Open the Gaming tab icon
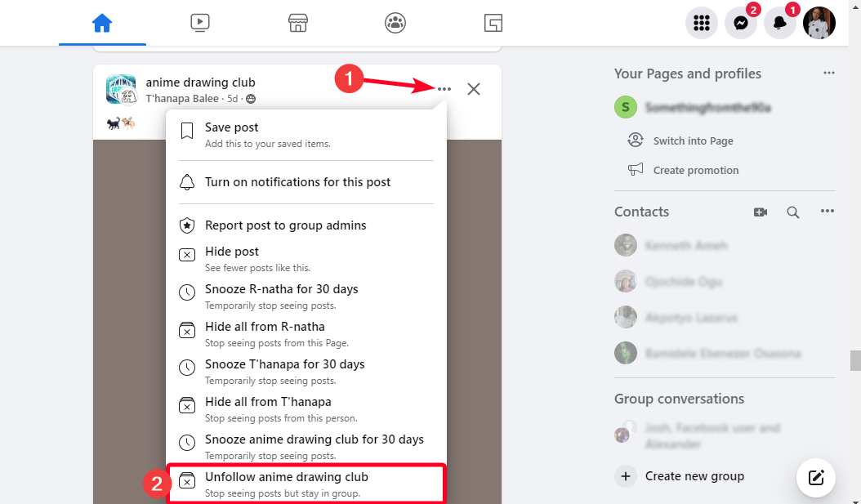Image resolution: width=861 pixels, height=504 pixels. [x=493, y=23]
